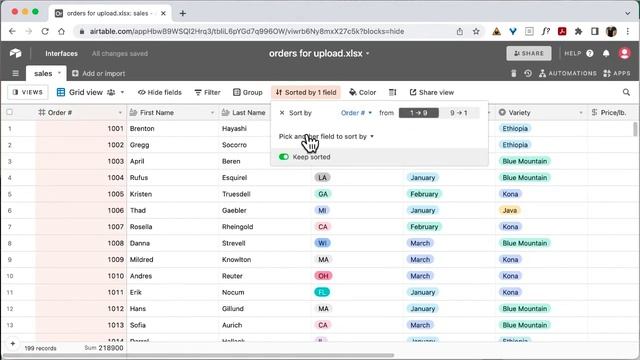The width and height of the screenshot is (640, 360).
Task: Open Chrome three-dot menu
Action: [628, 31]
